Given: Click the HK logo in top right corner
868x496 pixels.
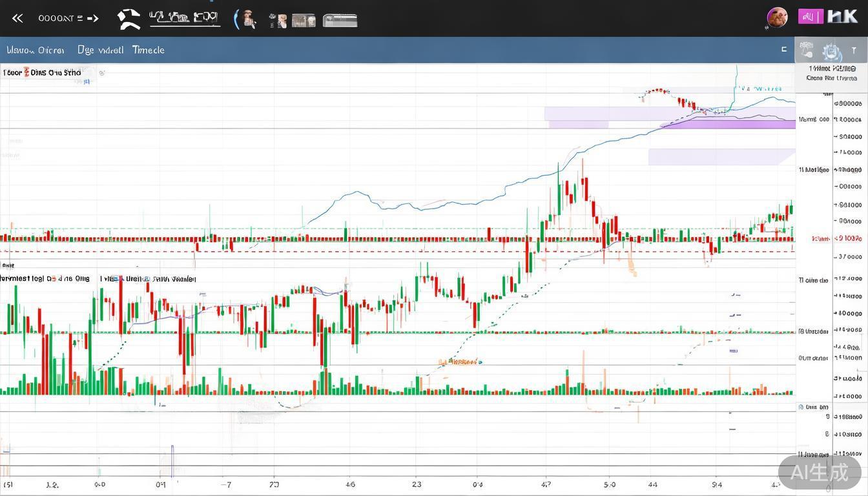Looking at the screenshot, I should pos(843,17).
